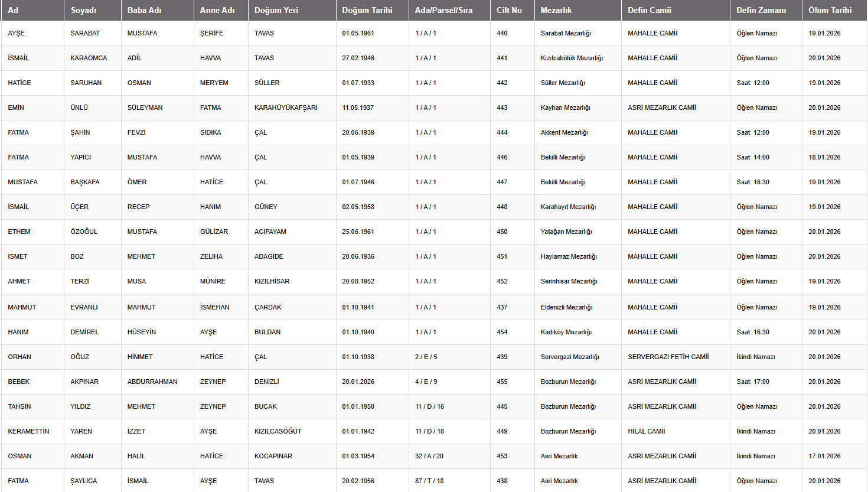Screen dimensions: 868x492
Task: Click the KARAHÜYÜKAFŞARI birthplace cell
Action: click(286, 107)
